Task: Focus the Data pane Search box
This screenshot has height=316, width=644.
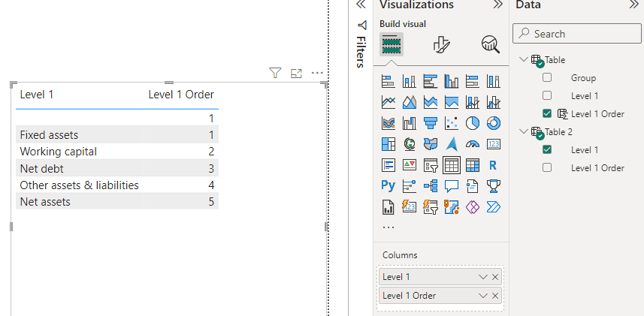Action: point(576,34)
